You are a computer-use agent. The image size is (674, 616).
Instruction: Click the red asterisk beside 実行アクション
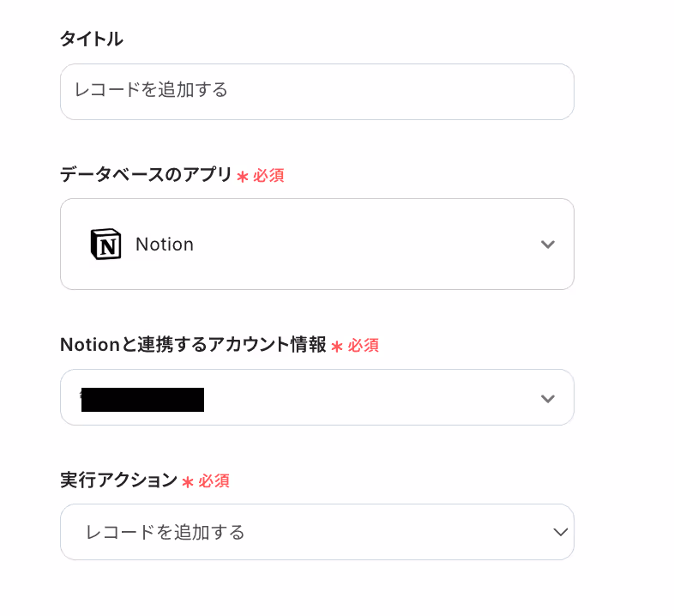188,482
